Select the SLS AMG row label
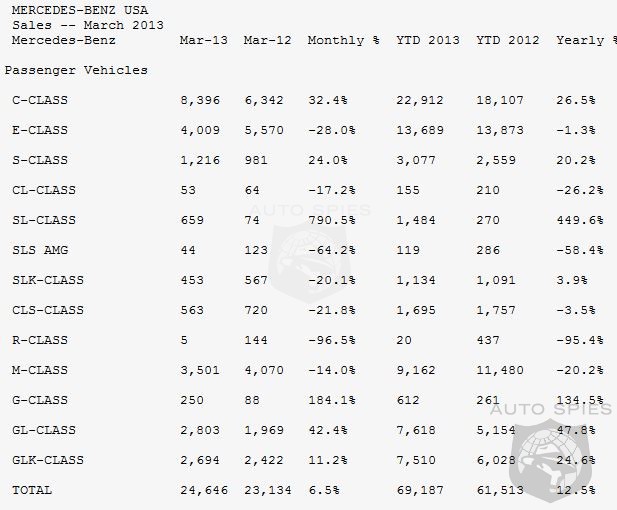This screenshot has width=617, height=510. click(40, 250)
